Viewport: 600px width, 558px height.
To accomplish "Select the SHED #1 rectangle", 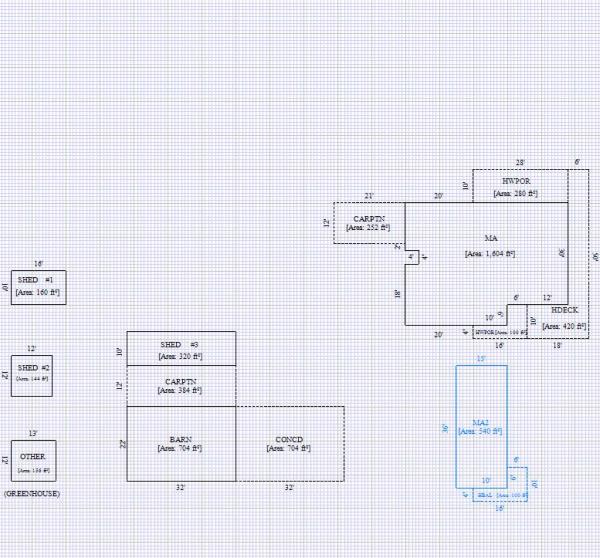I will coord(38,286).
